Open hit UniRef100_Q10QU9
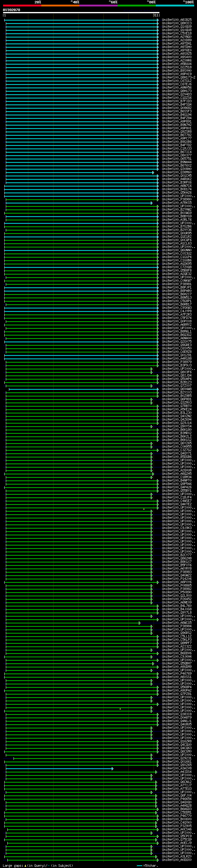The width and height of the screenshot is (197, 868). (177, 26)
